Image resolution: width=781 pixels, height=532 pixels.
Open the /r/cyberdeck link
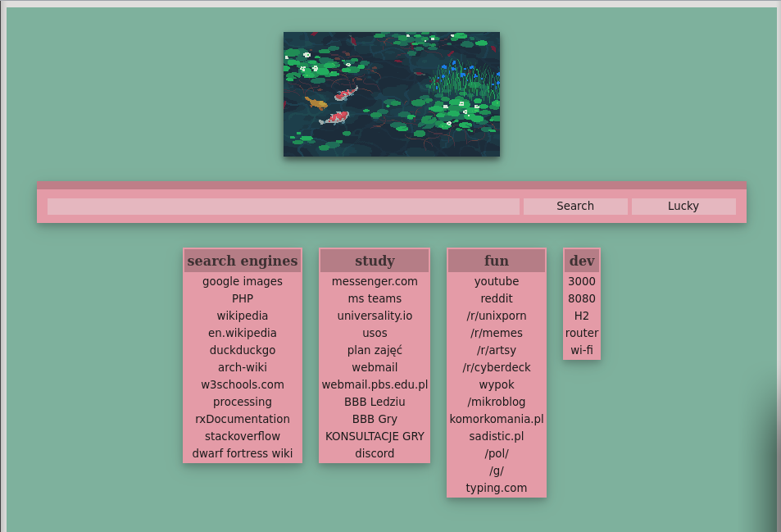click(x=497, y=367)
